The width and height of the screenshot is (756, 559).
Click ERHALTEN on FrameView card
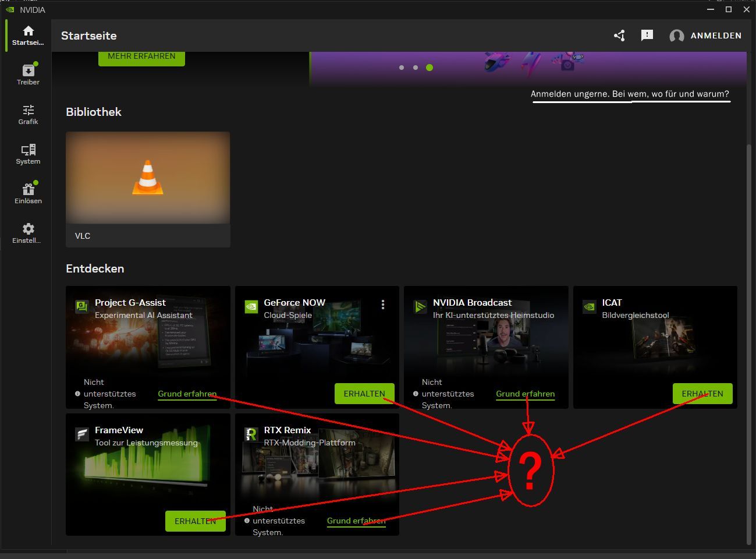[x=196, y=521]
